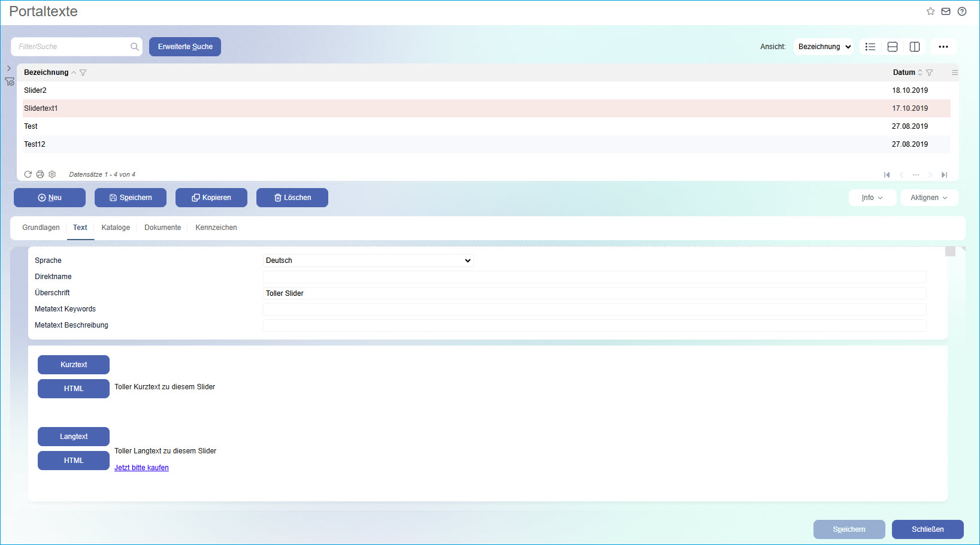The width and height of the screenshot is (980, 545).
Task: Click the magnifier icon in Filter/Suche
Action: [x=135, y=47]
